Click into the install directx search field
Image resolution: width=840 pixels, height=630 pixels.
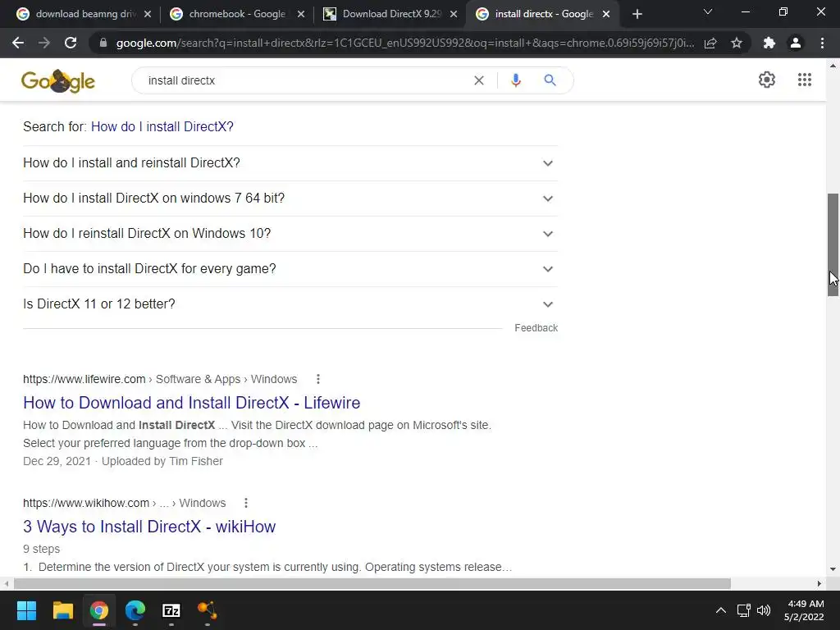coord(305,80)
